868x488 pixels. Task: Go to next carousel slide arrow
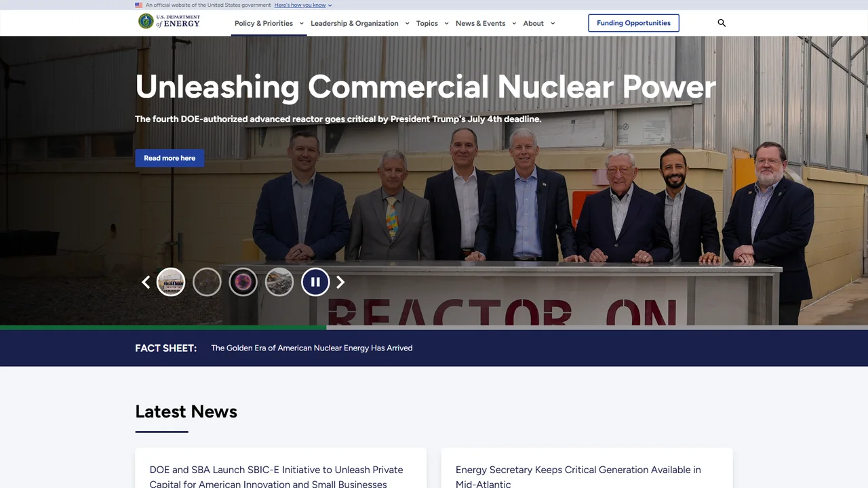click(x=340, y=282)
